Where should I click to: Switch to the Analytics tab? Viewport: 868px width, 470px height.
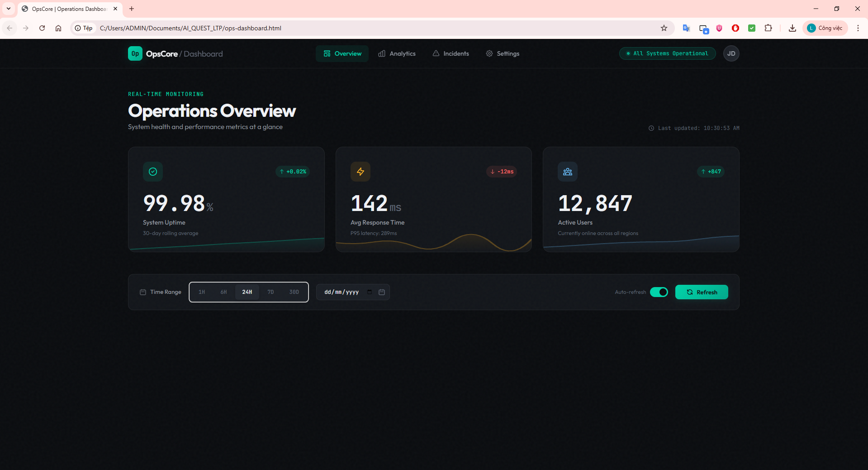click(x=397, y=53)
